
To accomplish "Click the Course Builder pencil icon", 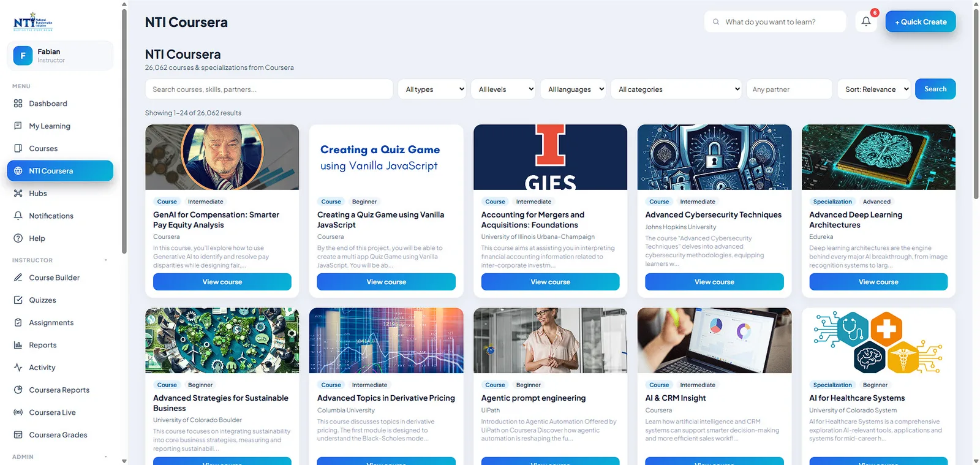I will [18, 278].
